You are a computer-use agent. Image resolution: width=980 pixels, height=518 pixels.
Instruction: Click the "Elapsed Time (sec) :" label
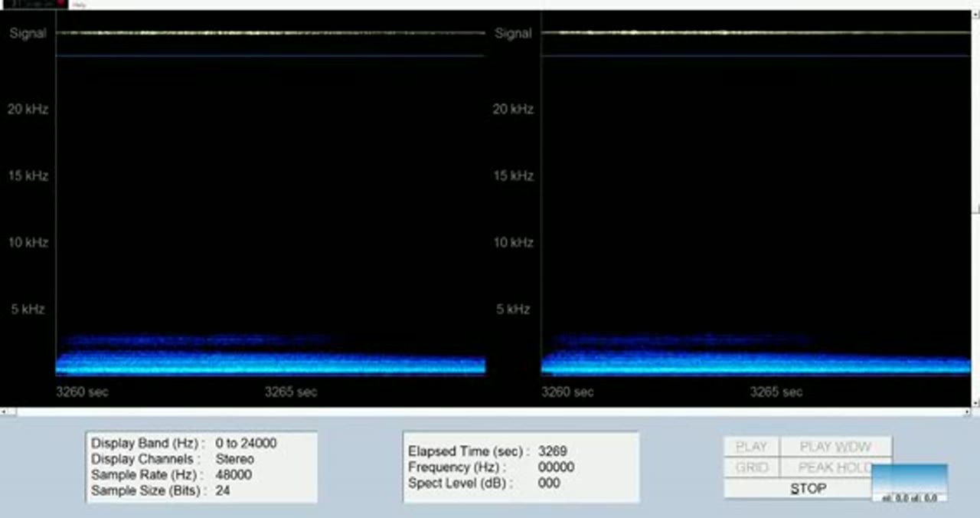tap(469, 451)
